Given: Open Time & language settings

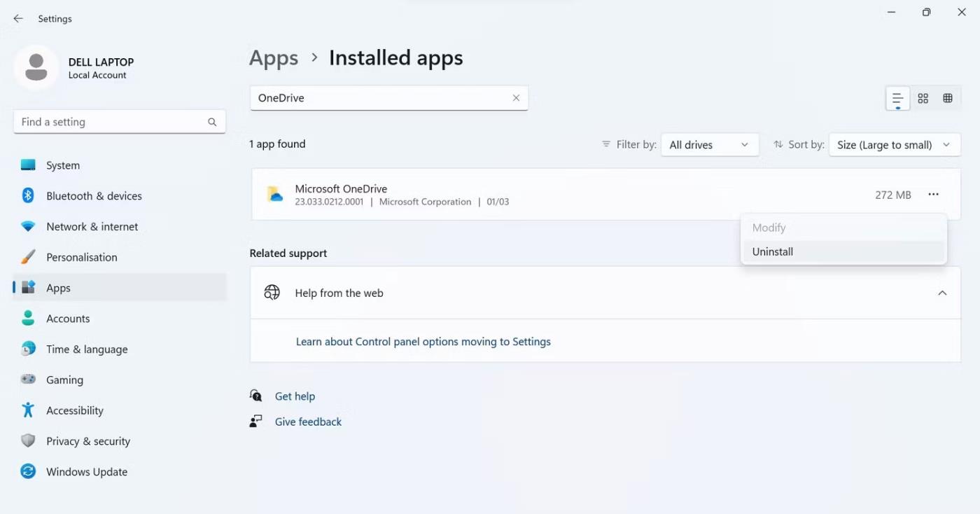Looking at the screenshot, I should (120, 349).
